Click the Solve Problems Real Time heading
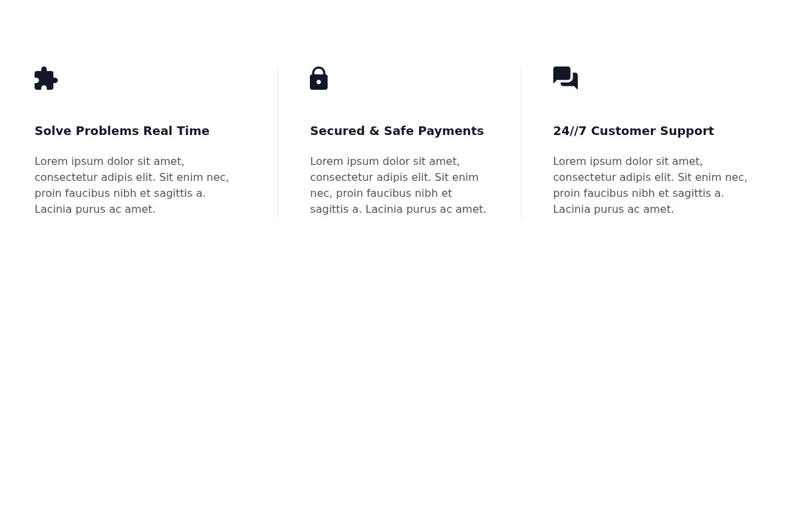Screen dimensions: 798x532 pos(122,130)
